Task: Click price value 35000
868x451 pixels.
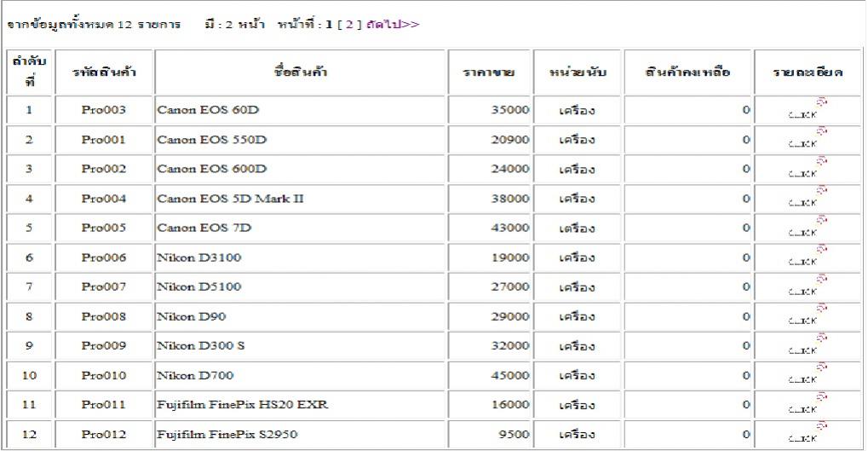Action: point(510,110)
